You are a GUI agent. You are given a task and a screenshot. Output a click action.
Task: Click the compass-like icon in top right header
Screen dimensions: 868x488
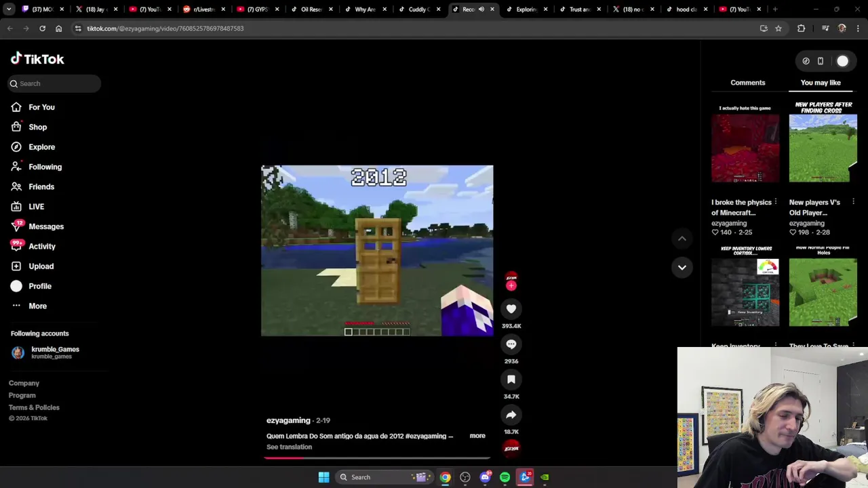click(806, 61)
